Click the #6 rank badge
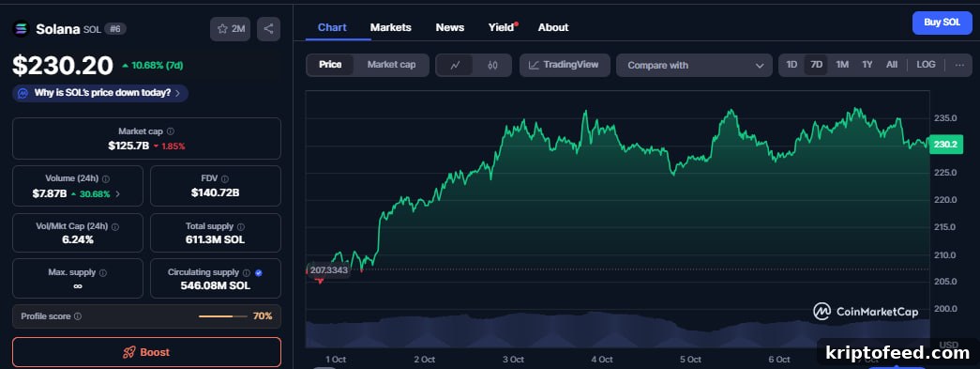The width and height of the screenshot is (980, 369). tap(114, 29)
